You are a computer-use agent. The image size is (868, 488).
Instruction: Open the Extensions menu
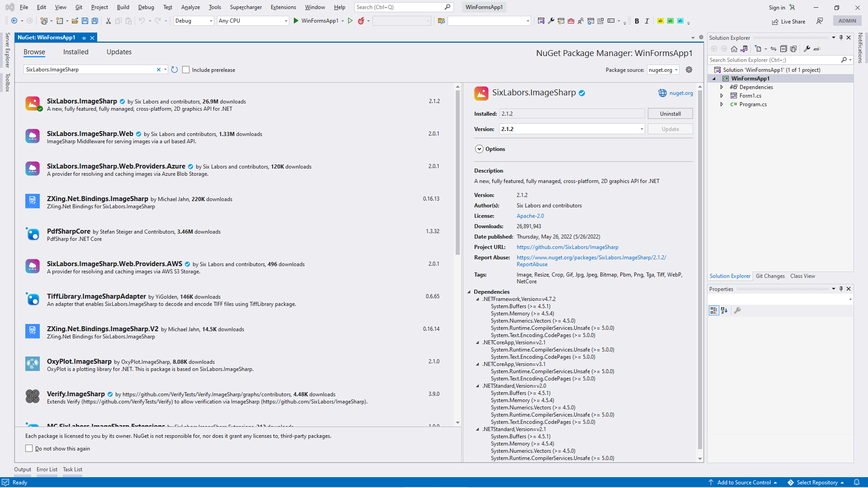[x=283, y=7]
